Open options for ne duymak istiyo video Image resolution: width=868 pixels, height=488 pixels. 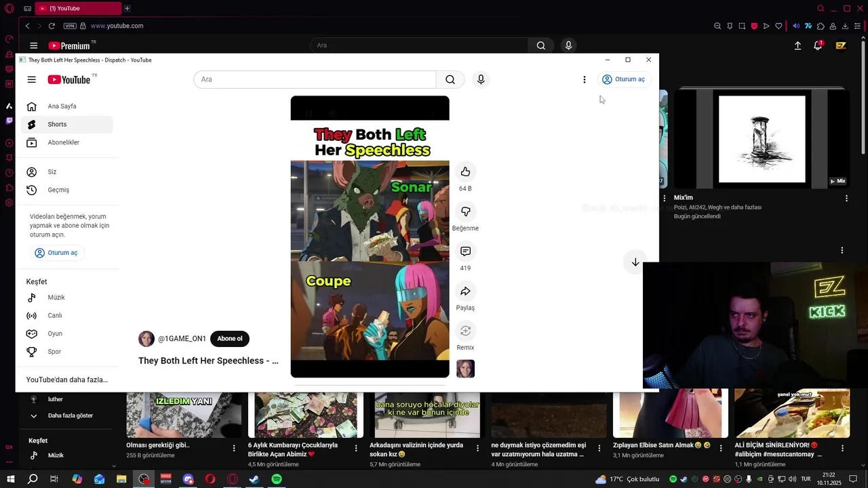tap(599, 449)
